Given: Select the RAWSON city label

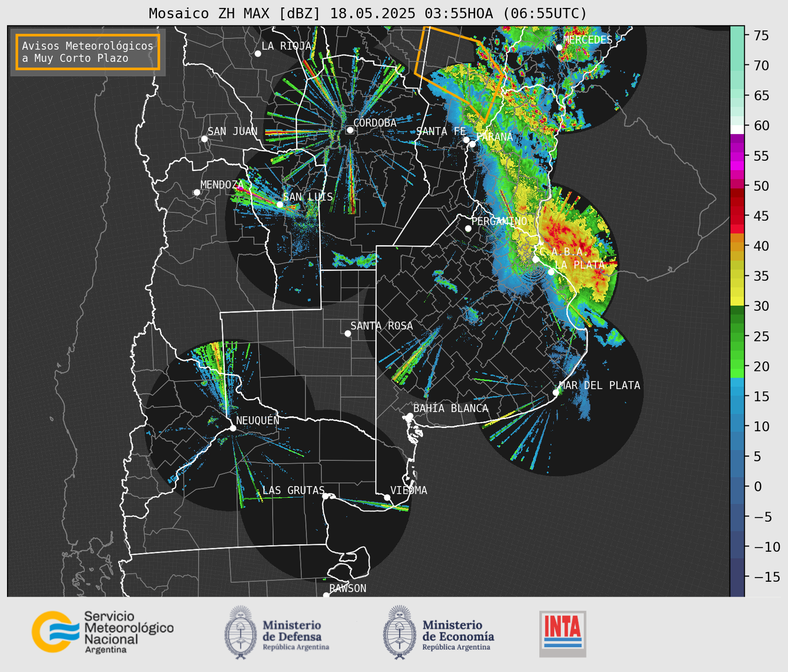Looking at the screenshot, I should click(348, 589).
